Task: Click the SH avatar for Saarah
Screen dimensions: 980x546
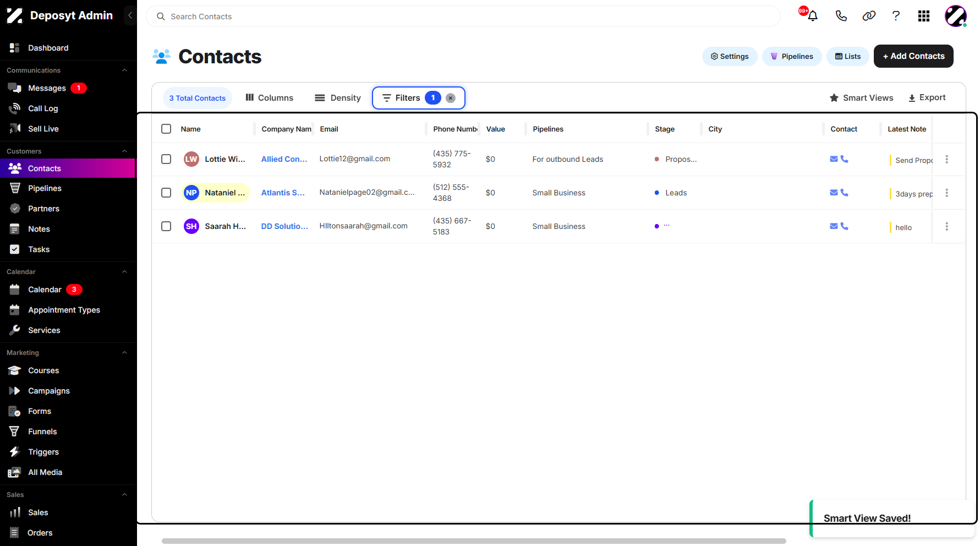Action: (x=191, y=226)
